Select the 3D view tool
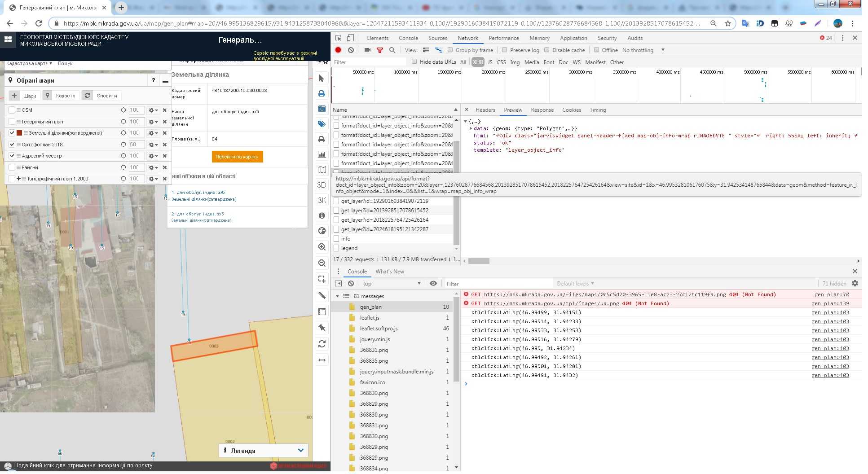 (x=322, y=185)
